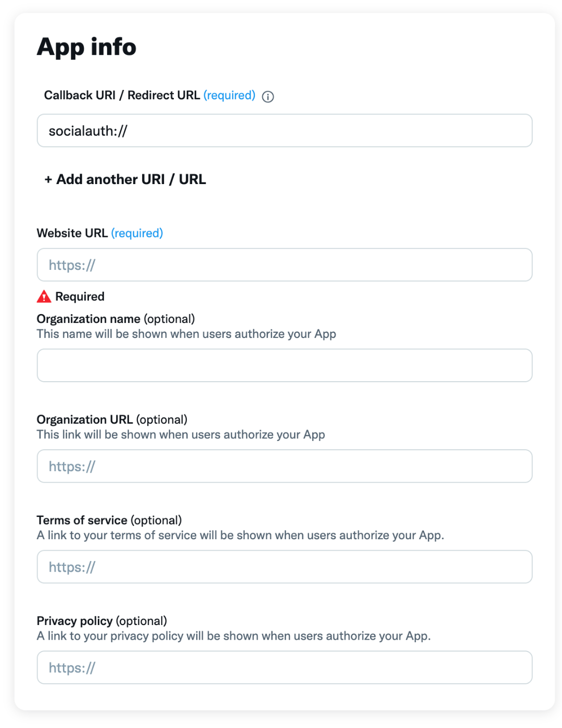Click the info icon beside Callback URI label
The height and width of the screenshot is (728, 562).
tap(268, 97)
